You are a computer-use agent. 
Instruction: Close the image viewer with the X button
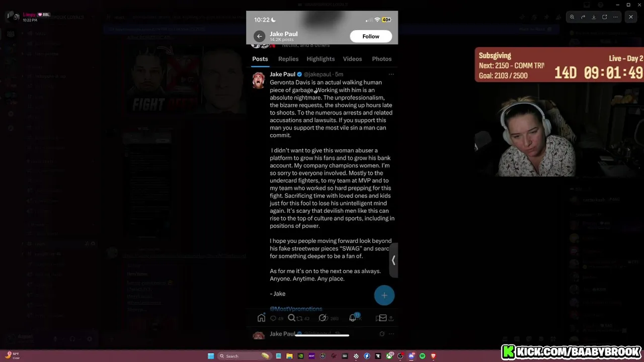point(631,17)
